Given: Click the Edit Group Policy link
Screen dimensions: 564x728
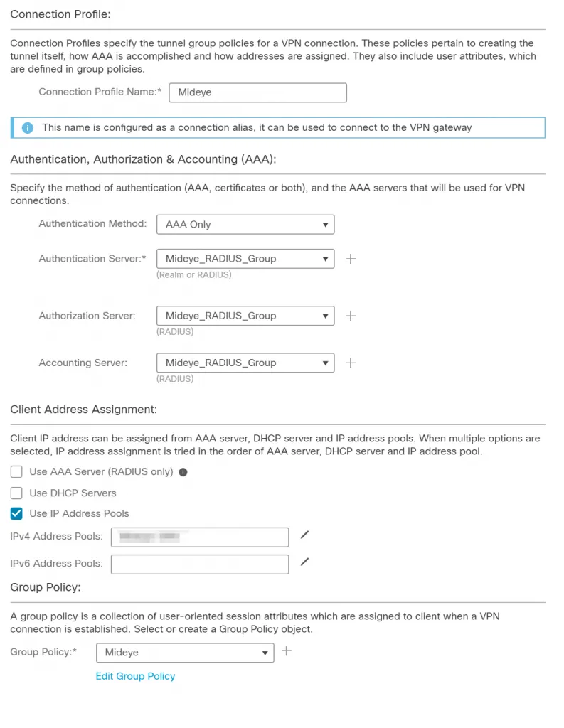Looking at the screenshot, I should [135, 676].
